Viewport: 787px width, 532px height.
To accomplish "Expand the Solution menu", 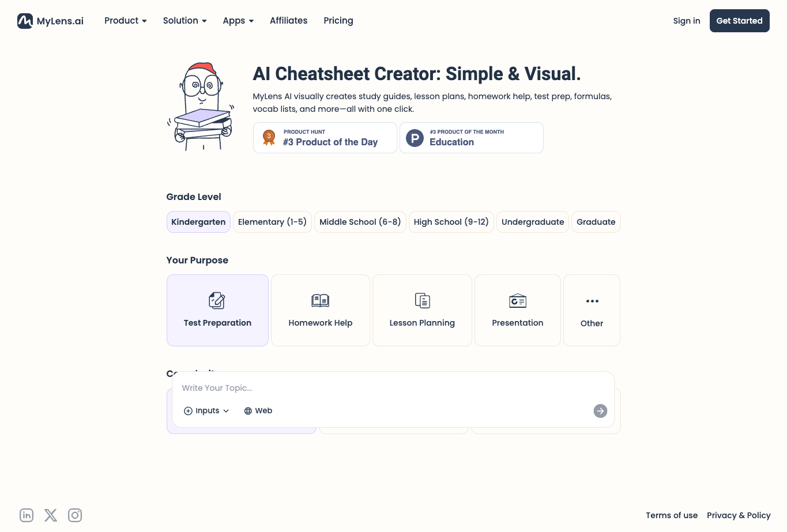I will 184,20.
